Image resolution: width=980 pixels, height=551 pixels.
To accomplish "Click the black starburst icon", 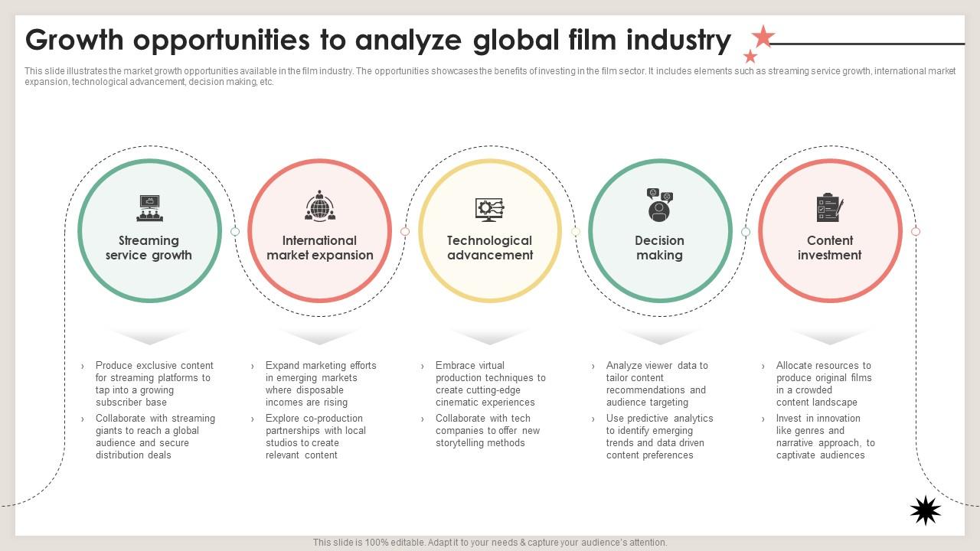I will 925,510.
